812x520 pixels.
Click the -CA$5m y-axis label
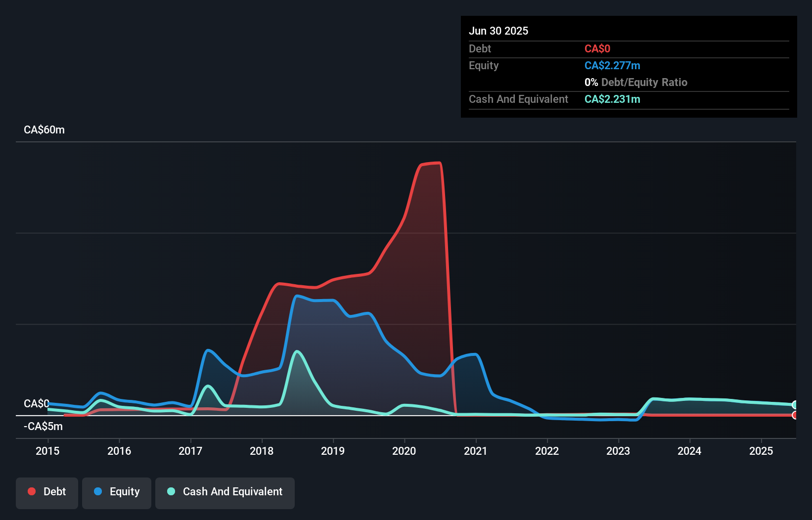[43, 426]
